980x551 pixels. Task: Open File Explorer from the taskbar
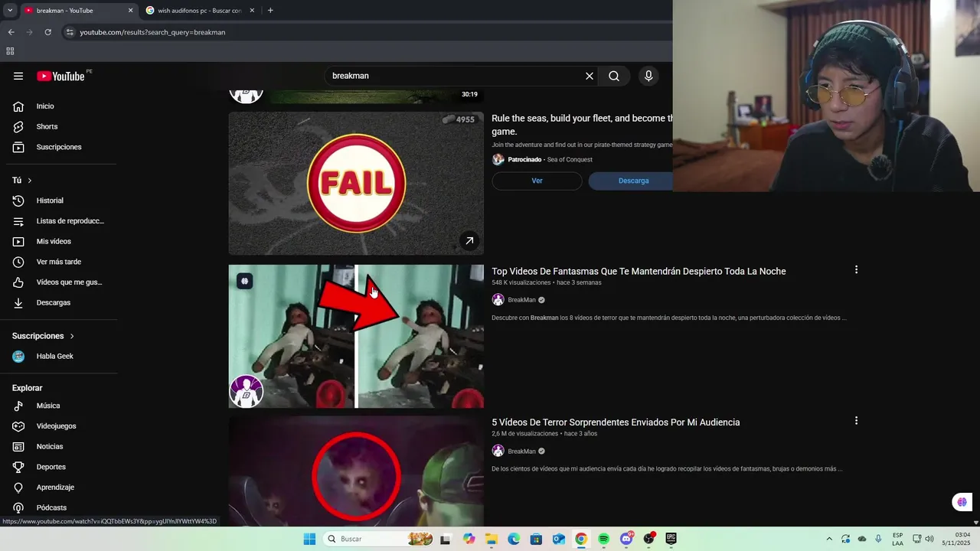pos(491,539)
